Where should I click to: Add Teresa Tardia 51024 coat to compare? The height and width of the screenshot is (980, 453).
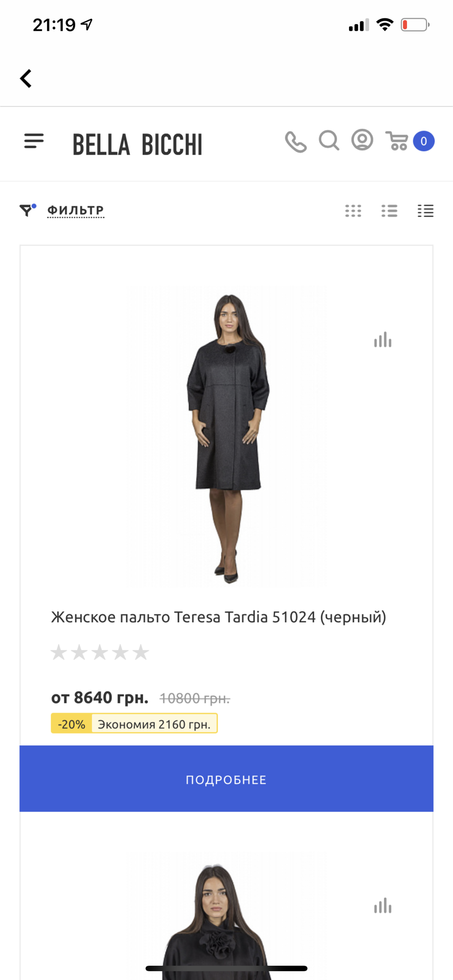click(383, 340)
